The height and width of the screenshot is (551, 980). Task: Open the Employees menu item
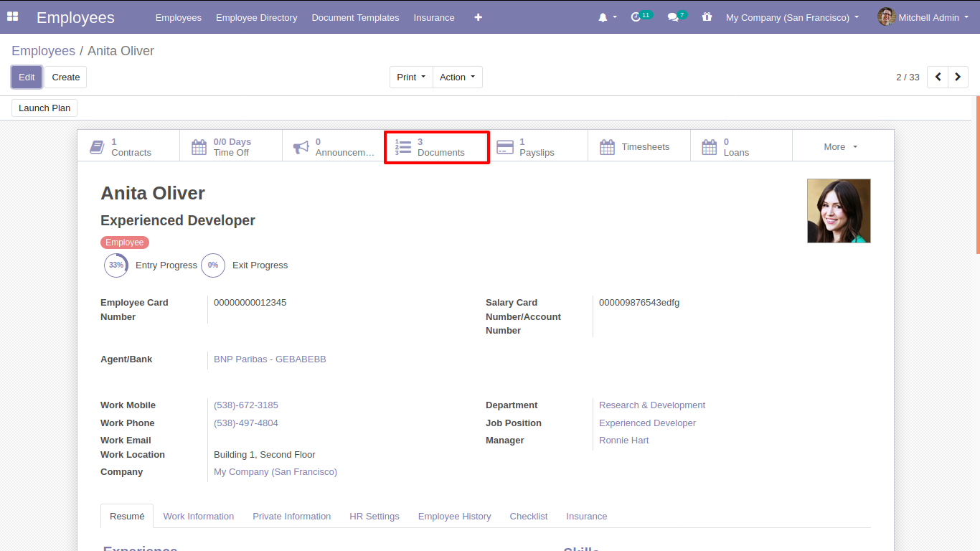point(179,17)
